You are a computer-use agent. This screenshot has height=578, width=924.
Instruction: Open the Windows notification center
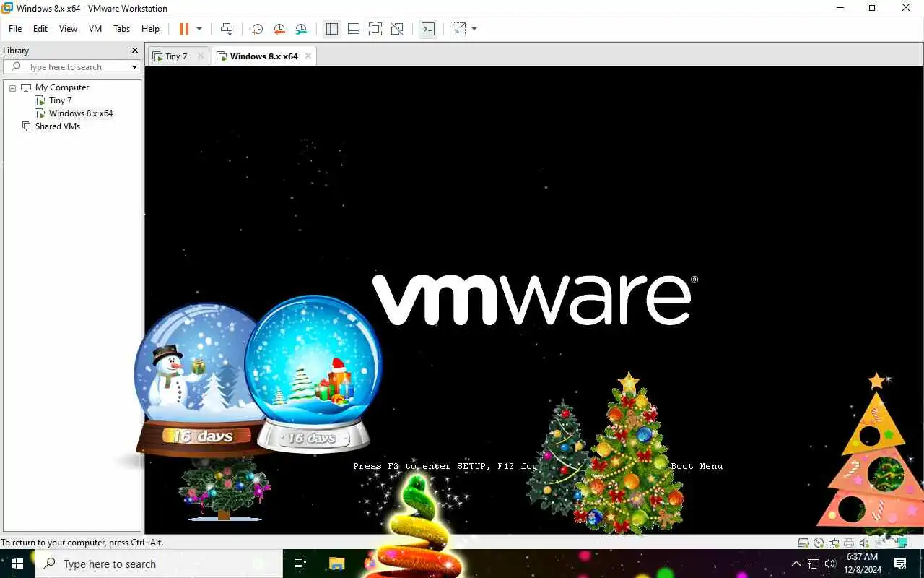900,564
